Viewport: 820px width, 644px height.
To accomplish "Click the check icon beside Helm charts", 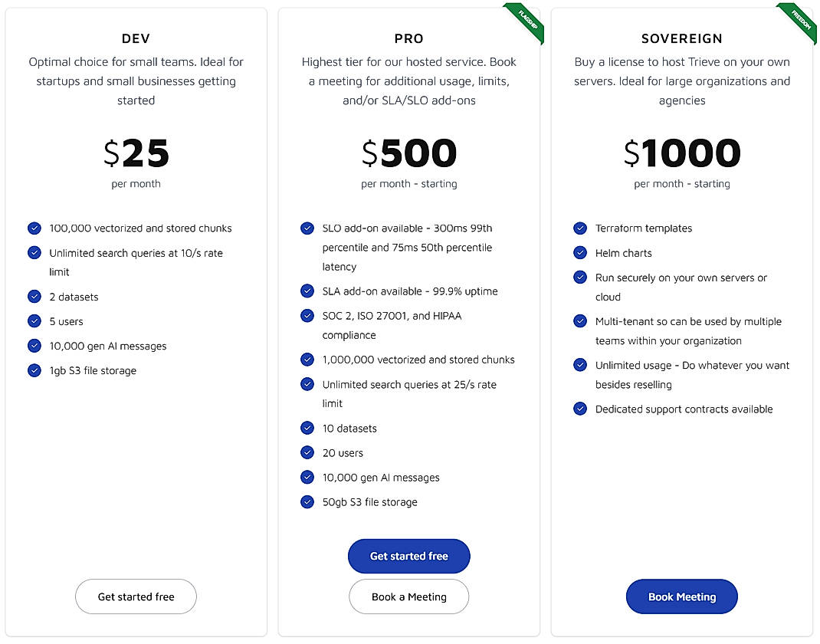I will tap(580, 252).
